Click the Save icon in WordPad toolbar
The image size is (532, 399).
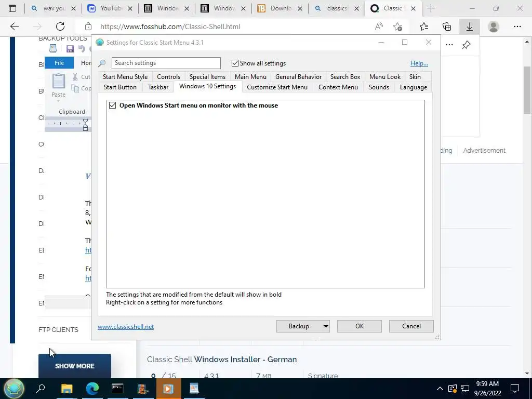(x=70, y=49)
